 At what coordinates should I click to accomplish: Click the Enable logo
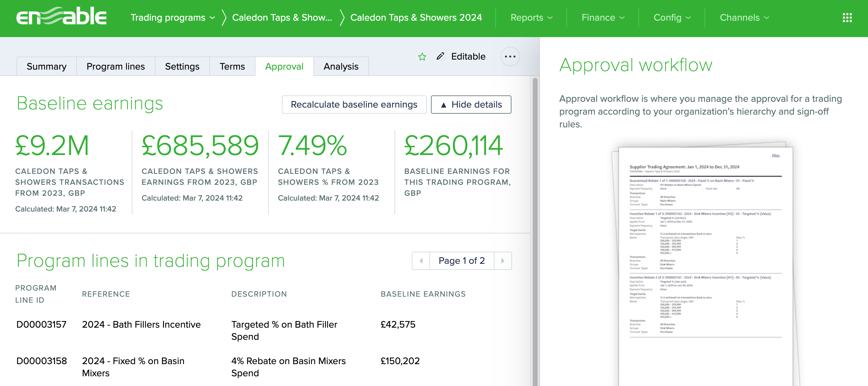[x=61, y=16]
